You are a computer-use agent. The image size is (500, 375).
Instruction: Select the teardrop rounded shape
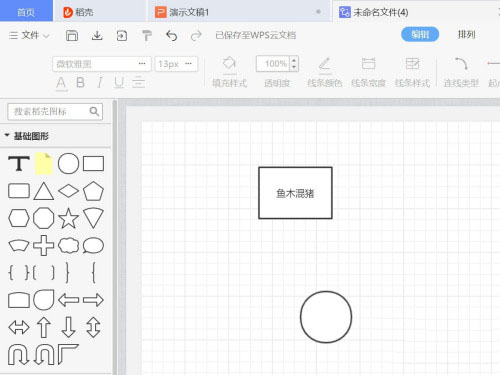tap(44, 300)
